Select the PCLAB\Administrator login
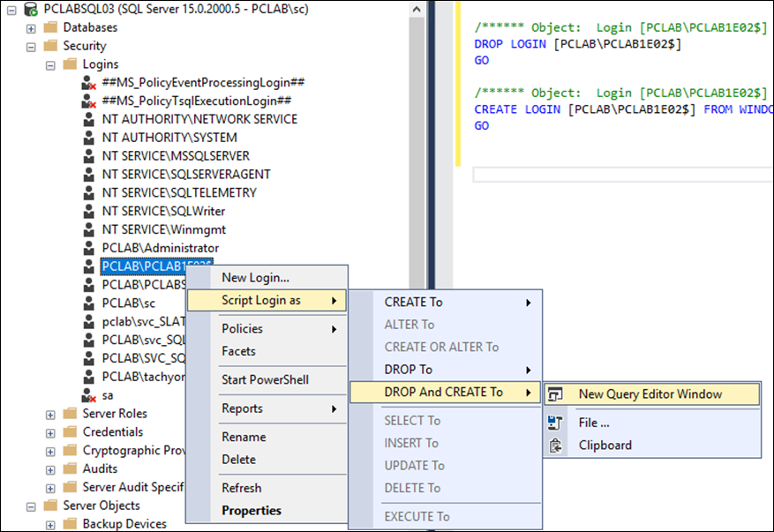 click(x=160, y=248)
